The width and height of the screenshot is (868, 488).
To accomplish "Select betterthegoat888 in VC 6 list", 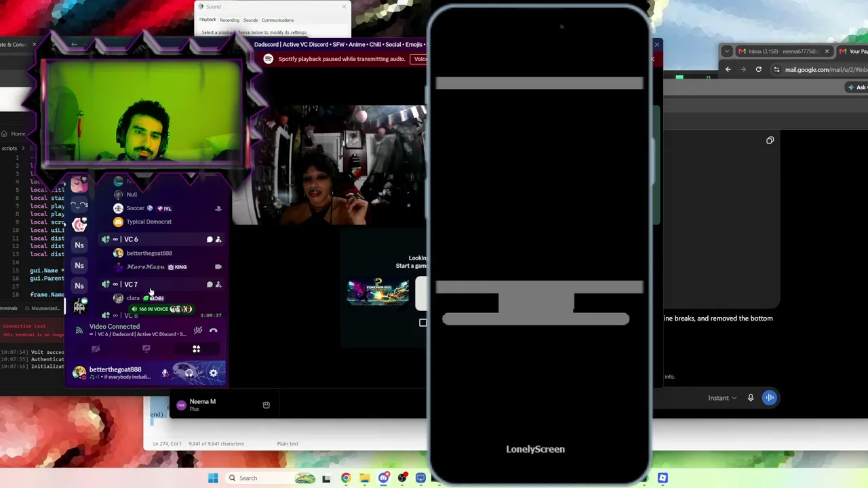I will (x=167, y=253).
